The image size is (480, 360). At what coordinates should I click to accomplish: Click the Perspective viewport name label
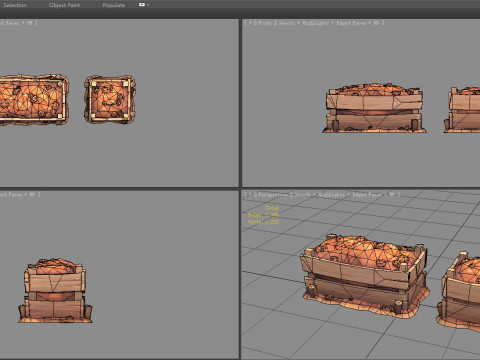coord(272,194)
